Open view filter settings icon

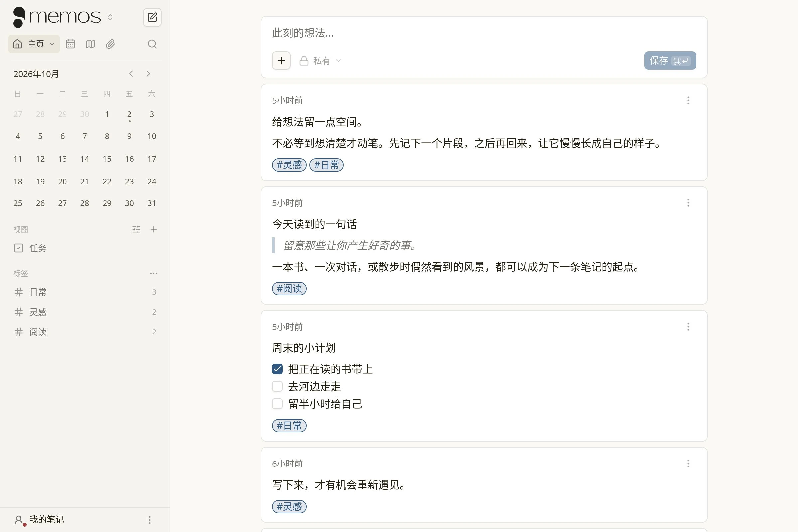pyautogui.click(x=136, y=229)
